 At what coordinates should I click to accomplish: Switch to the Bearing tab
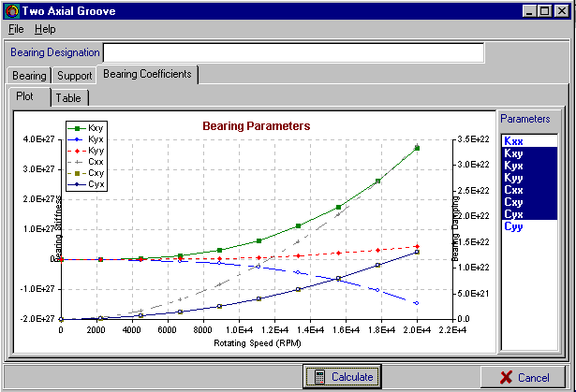coord(28,76)
